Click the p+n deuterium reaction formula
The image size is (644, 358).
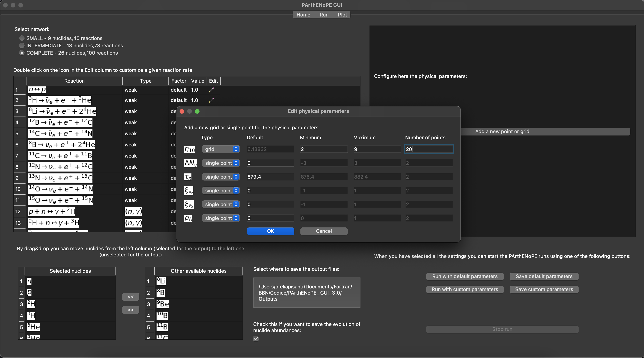tap(52, 211)
